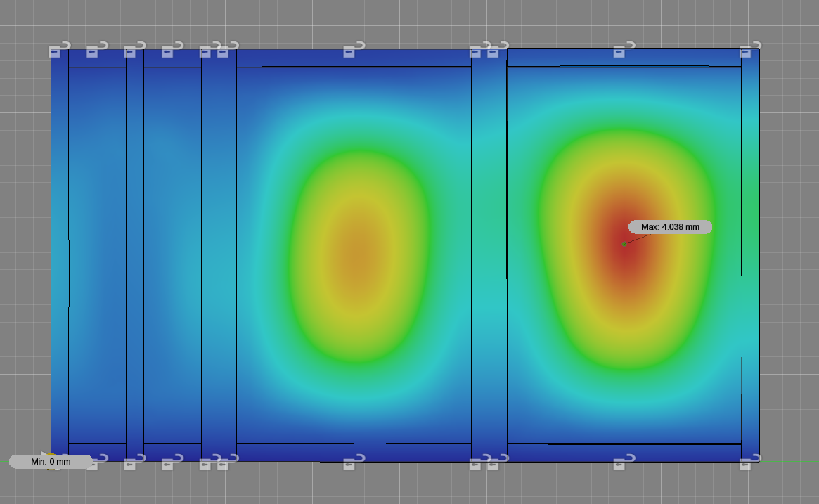Viewport: 819px width, 504px height.
Task: Click the fourth bottom-edge lock icon from left
Action: click(168, 463)
